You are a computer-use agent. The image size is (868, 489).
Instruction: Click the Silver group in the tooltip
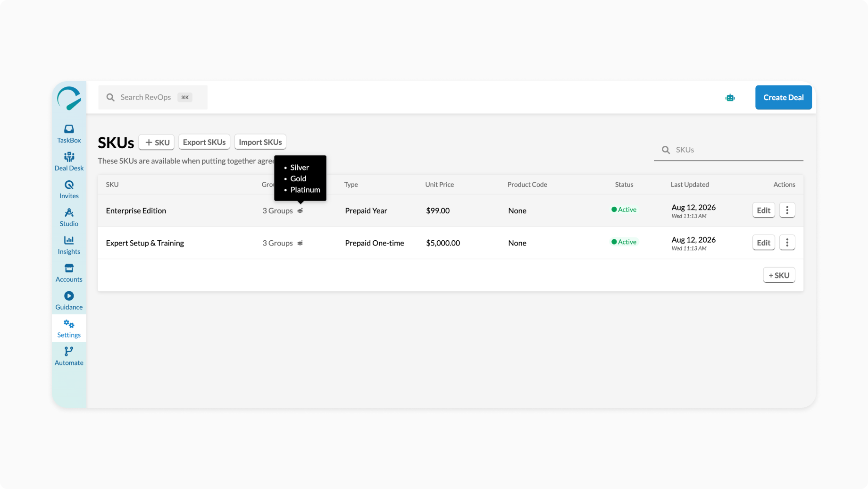(300, 168)
